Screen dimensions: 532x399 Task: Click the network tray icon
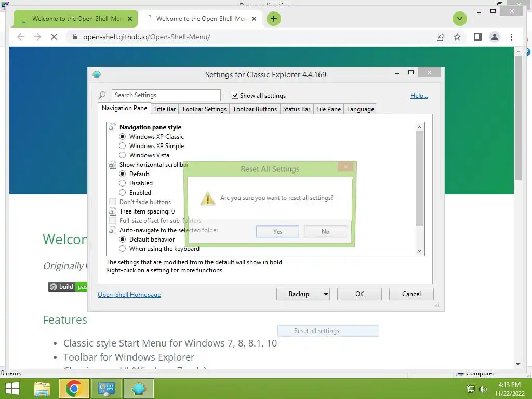tap(470, 389)
